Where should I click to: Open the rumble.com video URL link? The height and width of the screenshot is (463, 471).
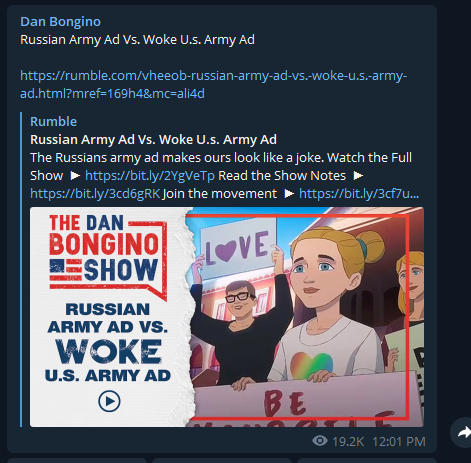213,84
